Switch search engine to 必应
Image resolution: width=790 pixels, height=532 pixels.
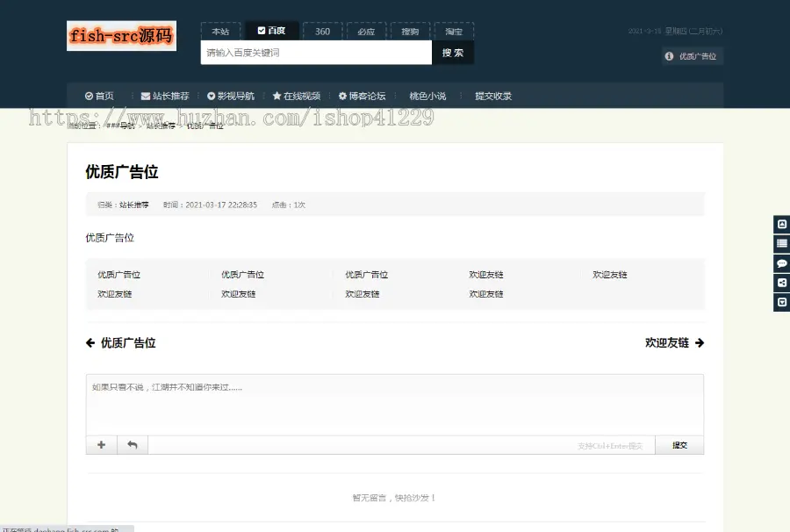coord(366,32)
